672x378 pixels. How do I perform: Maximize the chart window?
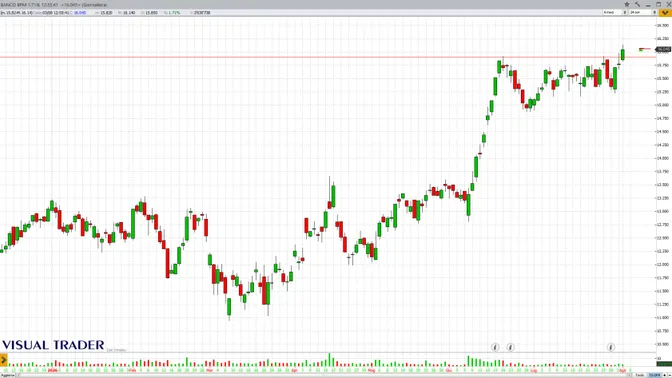tap(659, 4)
